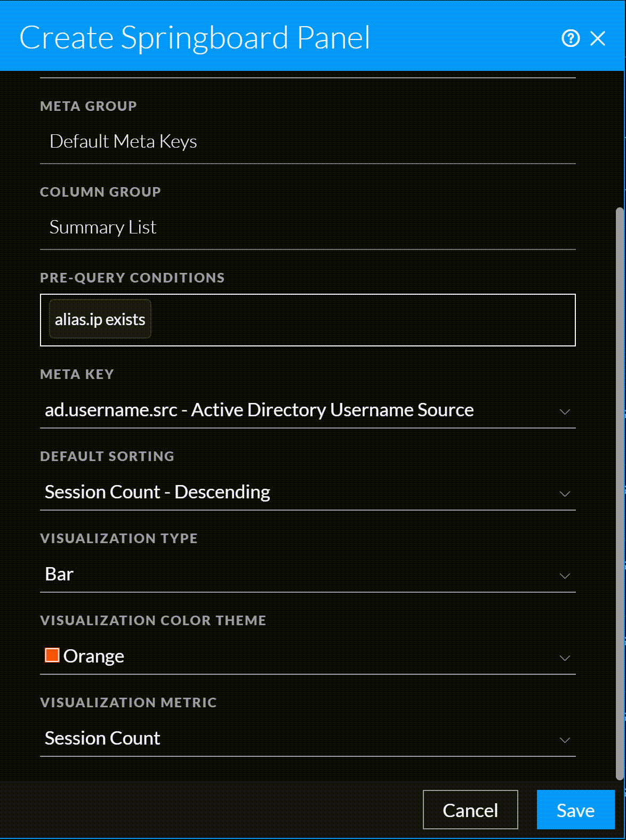Open the Session Count visualization metric dropdown
This screenshot has height=840, width=626.
[x=102, y=738]
